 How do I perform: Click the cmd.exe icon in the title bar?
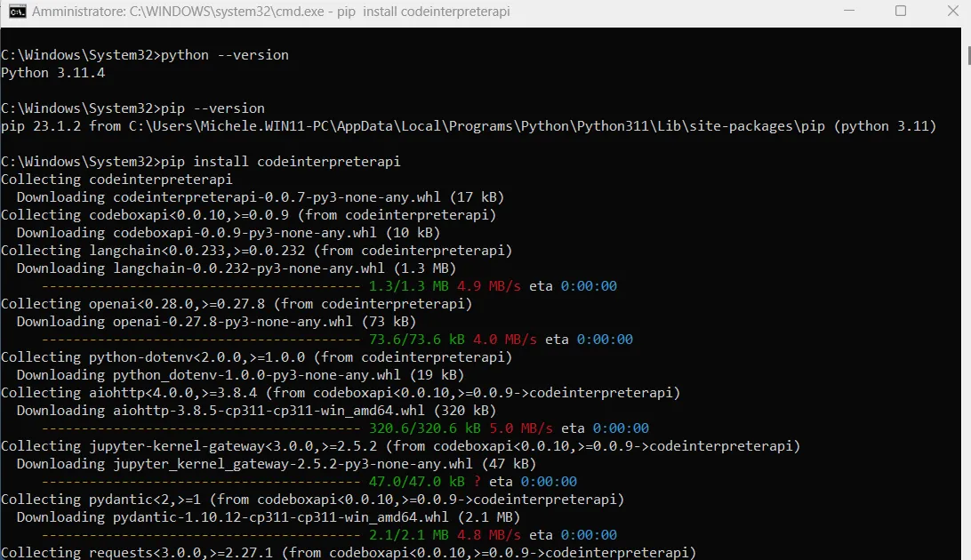tap(16, 12)
